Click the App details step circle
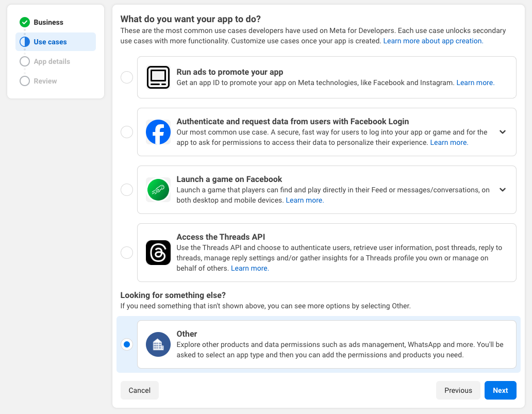Image resolution: width=532 pixels, height=414 pixels. click(25, 61)
